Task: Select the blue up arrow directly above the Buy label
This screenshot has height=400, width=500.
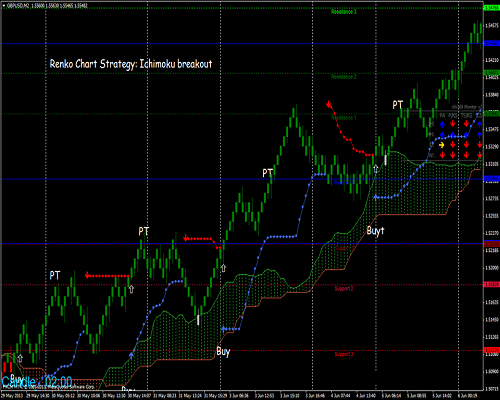Action: (x=224, y=330)
